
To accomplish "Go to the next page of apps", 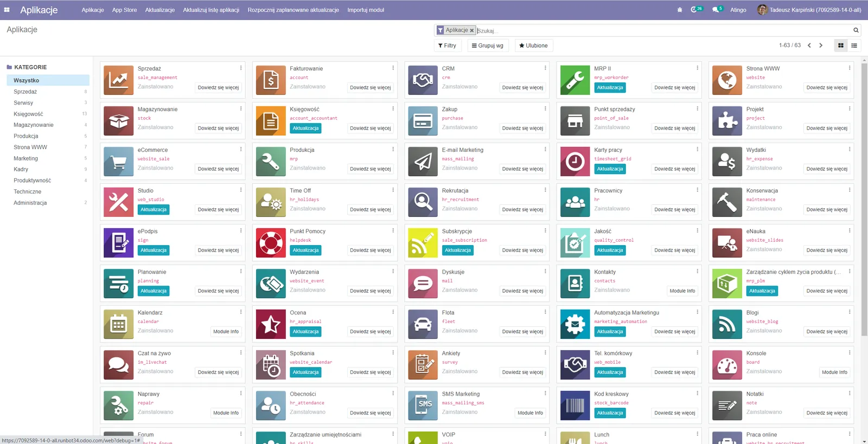I will [x=821, y=46].
